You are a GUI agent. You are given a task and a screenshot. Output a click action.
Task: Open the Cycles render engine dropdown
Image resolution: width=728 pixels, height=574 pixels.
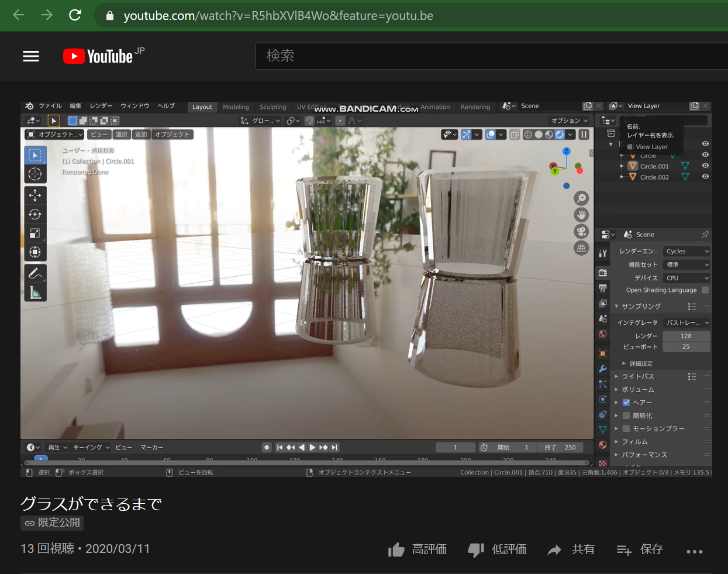[x=686, y=251]
